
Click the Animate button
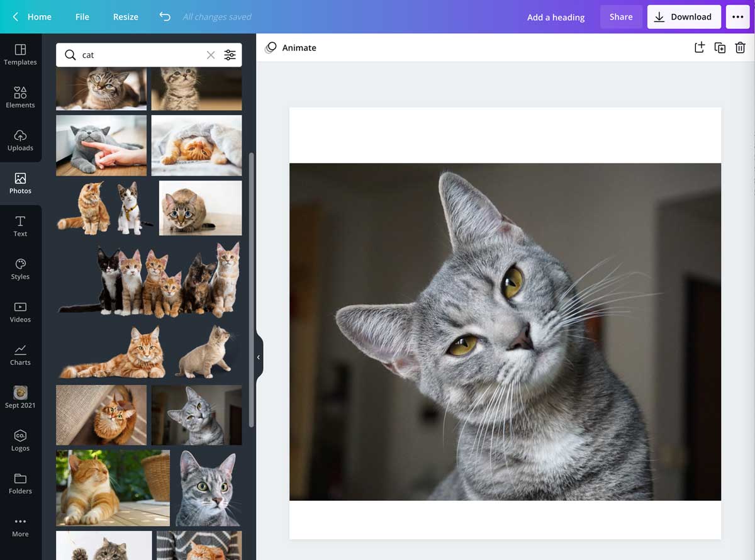pyautogui.click(x=290, y=47)
